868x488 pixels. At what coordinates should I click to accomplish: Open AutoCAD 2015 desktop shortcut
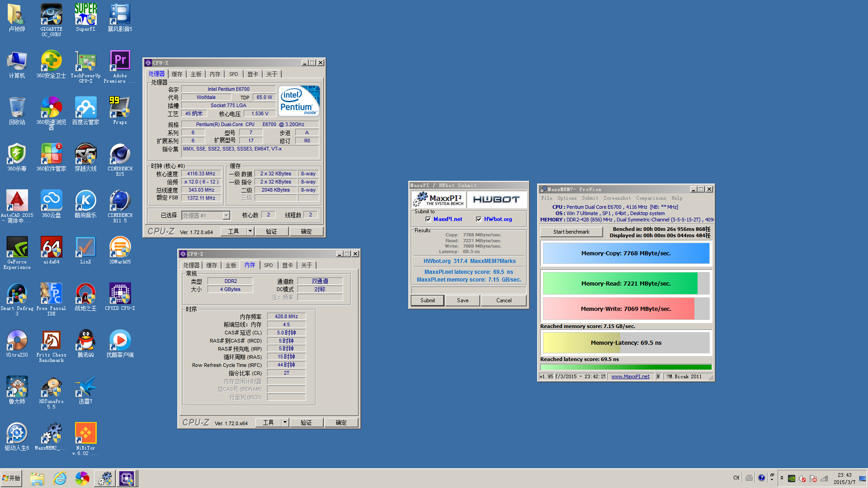pos(17,206)
